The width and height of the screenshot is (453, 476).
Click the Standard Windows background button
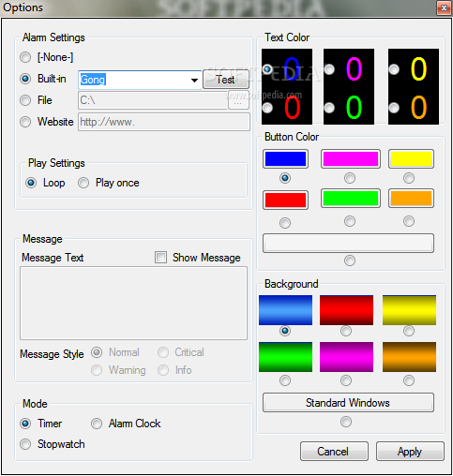coord(348,403)
